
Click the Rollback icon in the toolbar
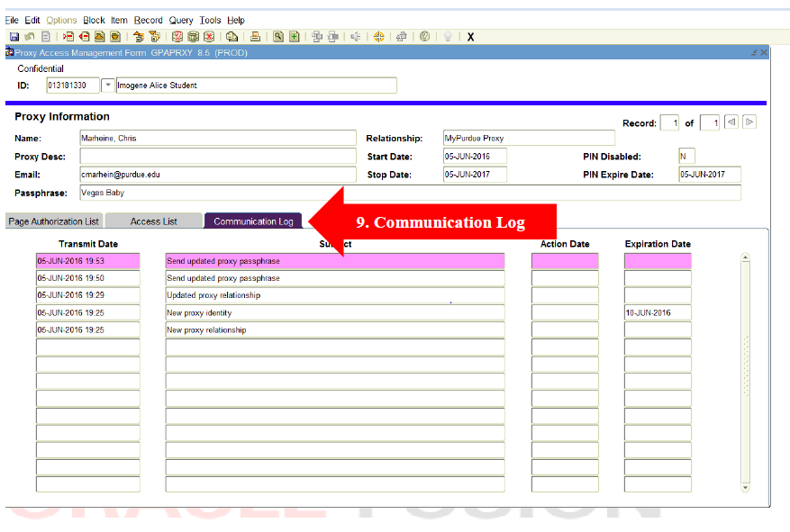pyautogui.click(x=29, y=37)
